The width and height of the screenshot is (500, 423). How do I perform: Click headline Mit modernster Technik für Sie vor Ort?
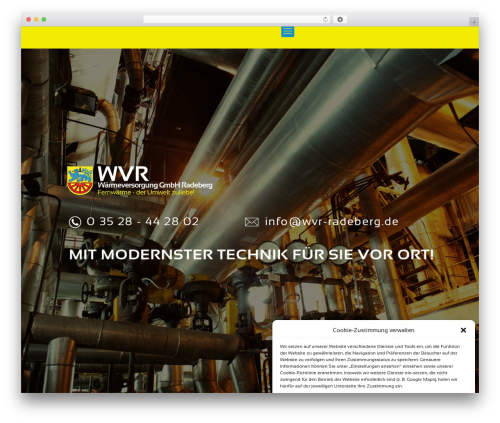click(251, 255)
